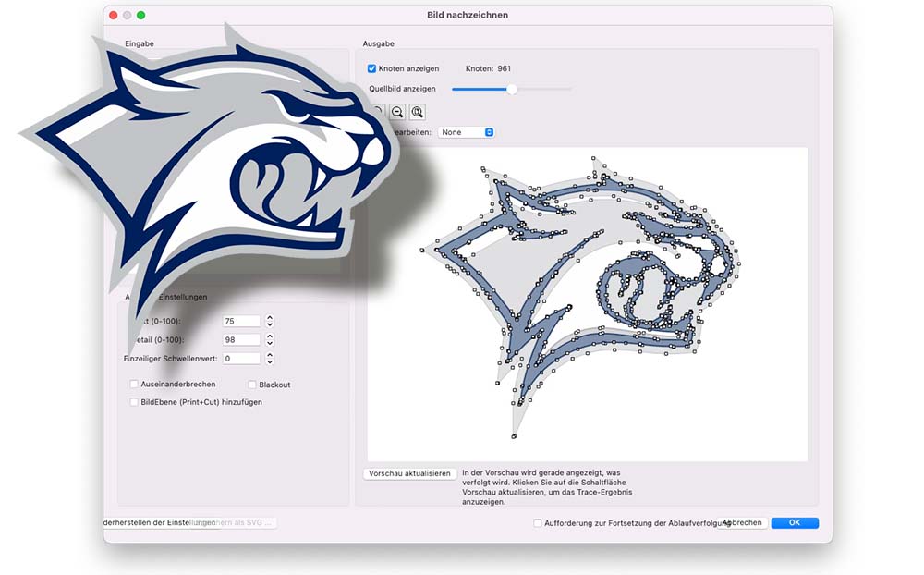Viewport: 924px width, 575px height.
Task: Click the input field containing 75
Action: pyautogui.click(x=241, y=321)
